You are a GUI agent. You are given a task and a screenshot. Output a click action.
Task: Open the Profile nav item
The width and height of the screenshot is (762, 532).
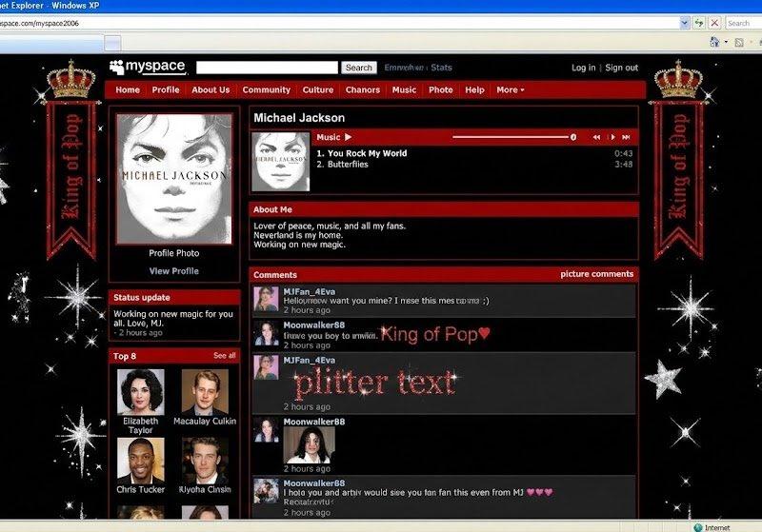(x=166, y=89)
